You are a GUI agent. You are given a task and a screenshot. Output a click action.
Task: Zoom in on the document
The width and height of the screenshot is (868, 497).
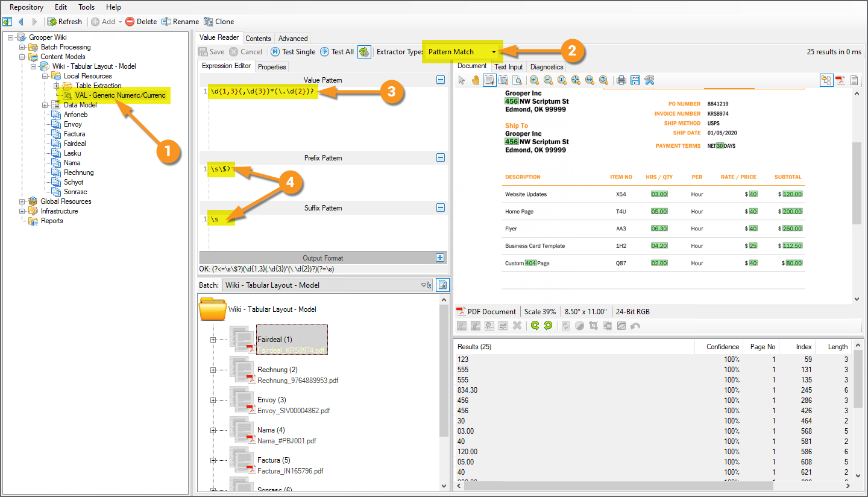534,80
